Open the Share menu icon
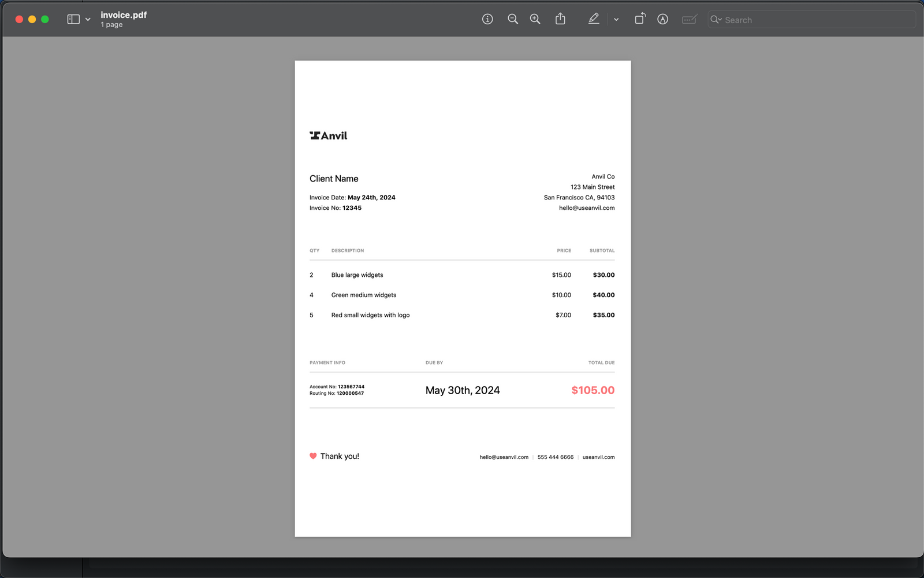This screenshot has width=924, height=578. pyautogui.click(x=560, y=19)
